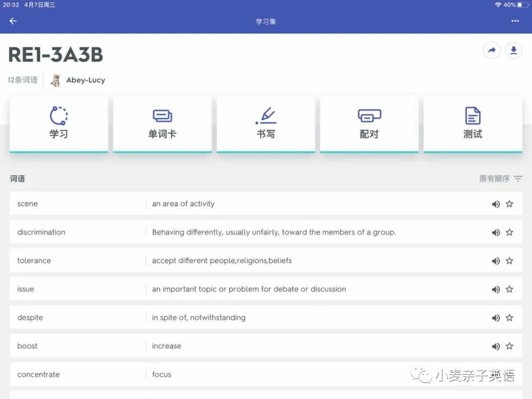Star the despite term
Screen dimensions: 532x399
(x=509, y=318)
